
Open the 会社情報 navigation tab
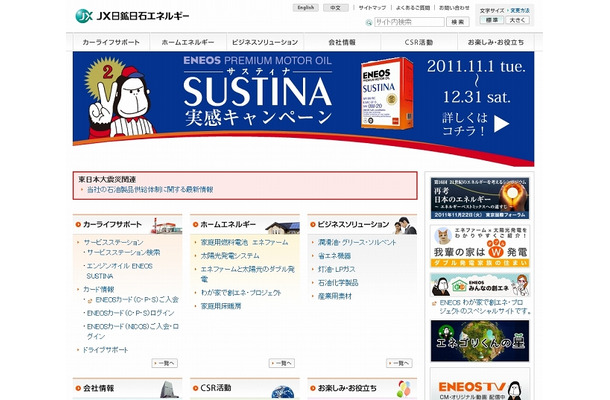[342, 42]
